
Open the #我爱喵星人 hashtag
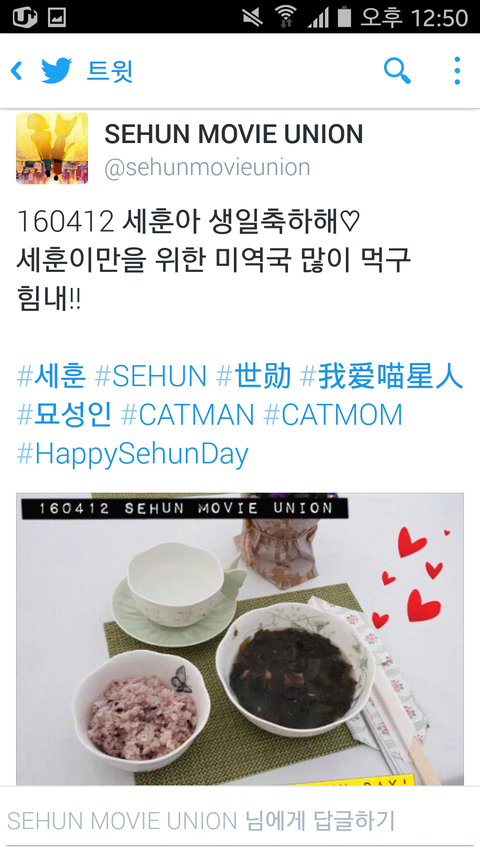point(381,376)
